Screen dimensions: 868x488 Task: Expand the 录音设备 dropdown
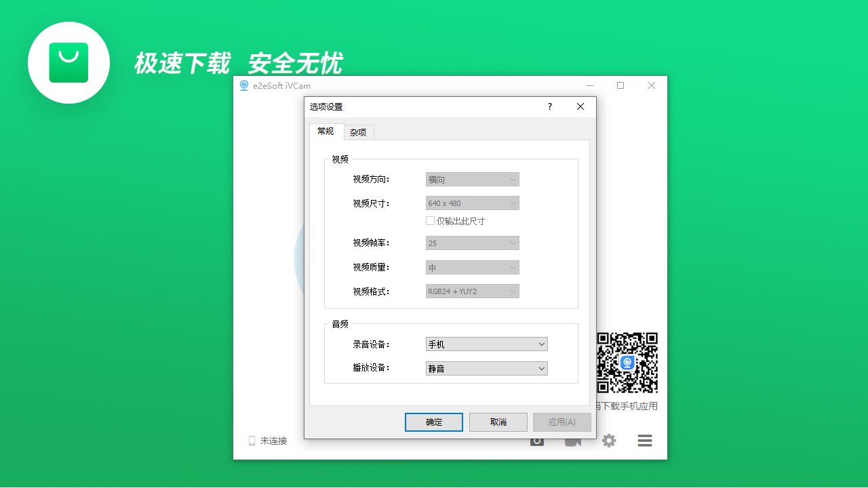coord(486,344)
